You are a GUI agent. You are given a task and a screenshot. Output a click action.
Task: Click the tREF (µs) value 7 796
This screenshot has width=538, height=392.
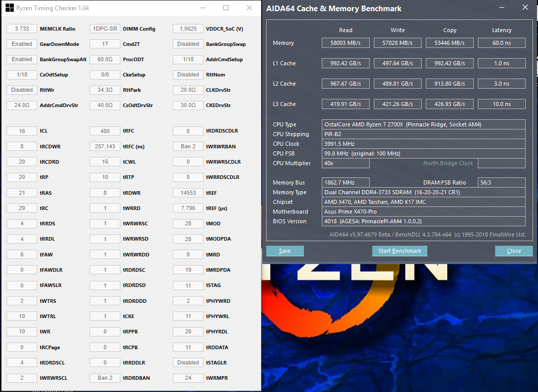(188, 208)
